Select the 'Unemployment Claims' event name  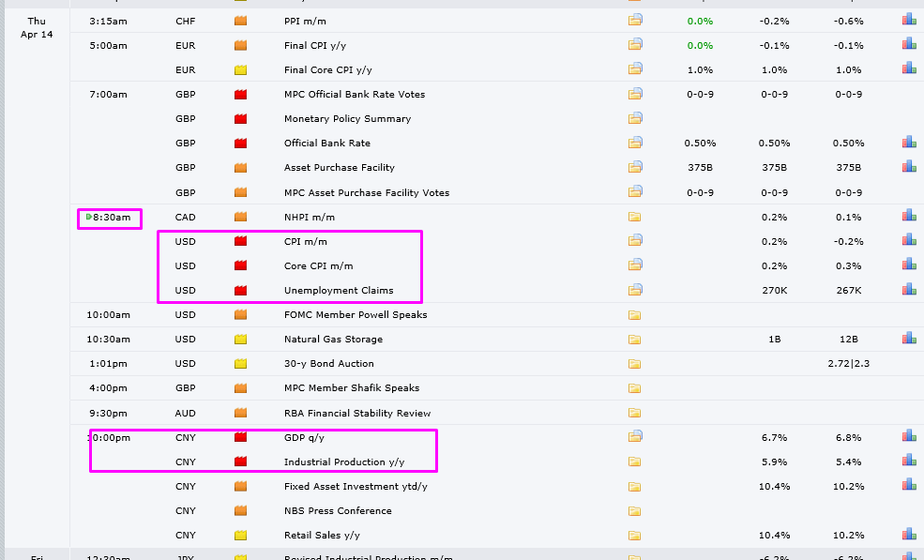click(x=339, y=291)
